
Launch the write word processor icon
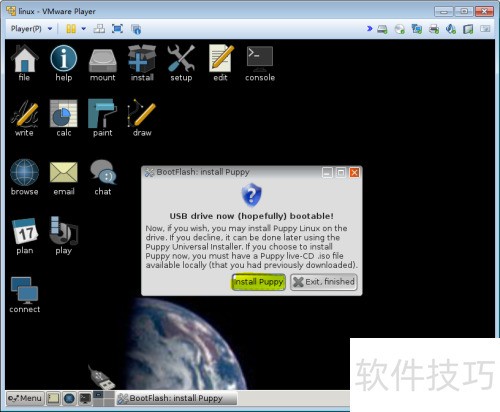[24, 118]
